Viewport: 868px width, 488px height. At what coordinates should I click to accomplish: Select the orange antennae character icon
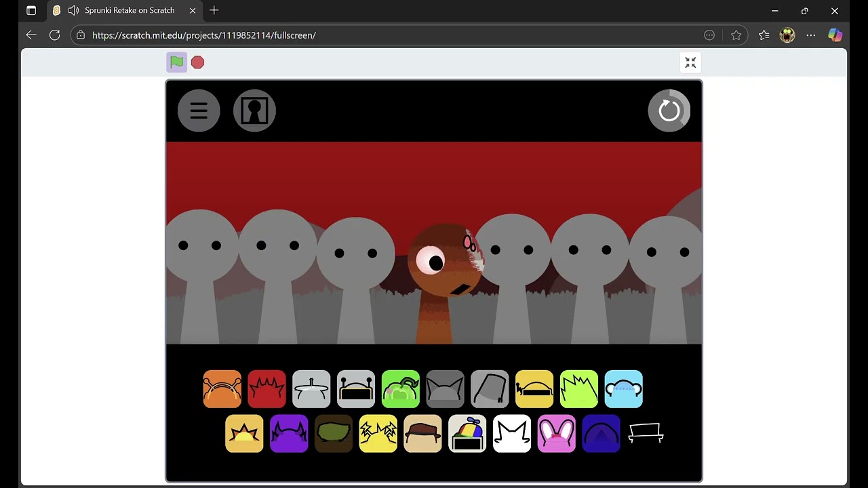pyautogui.click(x=222, y=389)
